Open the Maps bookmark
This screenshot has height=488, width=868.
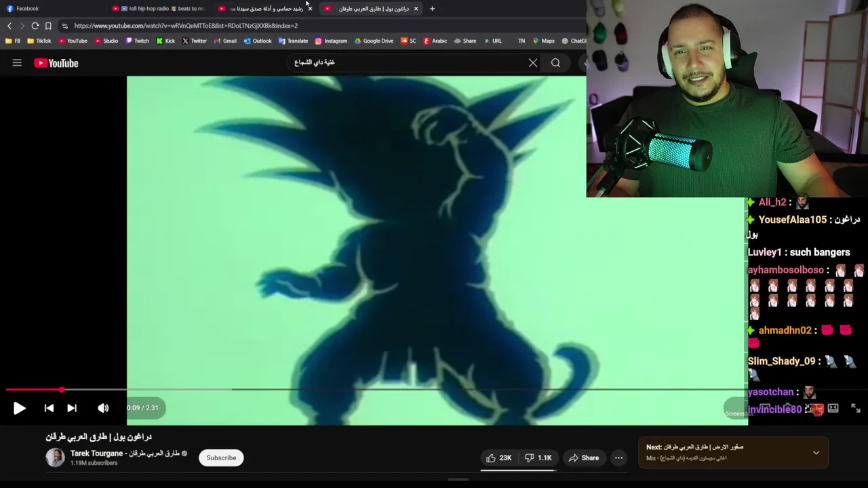click(x=543, y=41)
